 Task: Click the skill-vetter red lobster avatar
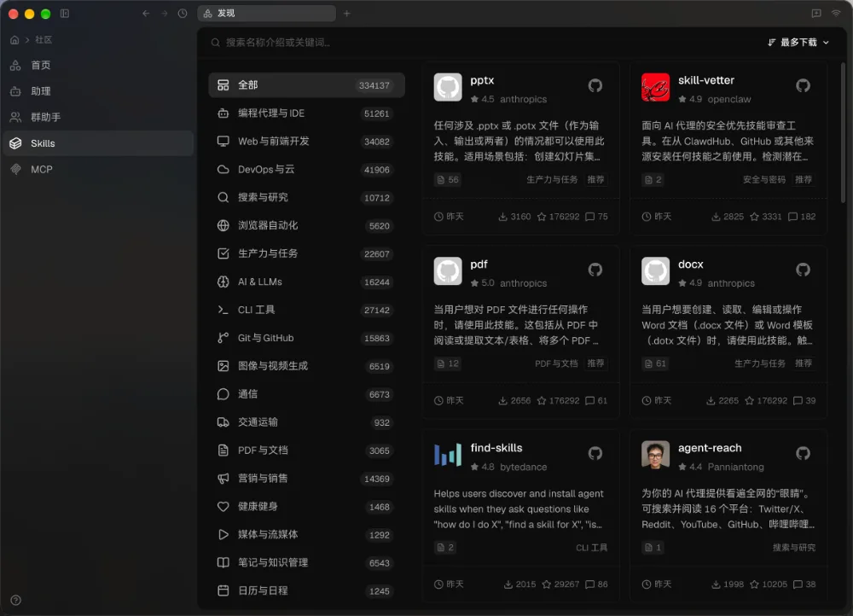point(655,87)
